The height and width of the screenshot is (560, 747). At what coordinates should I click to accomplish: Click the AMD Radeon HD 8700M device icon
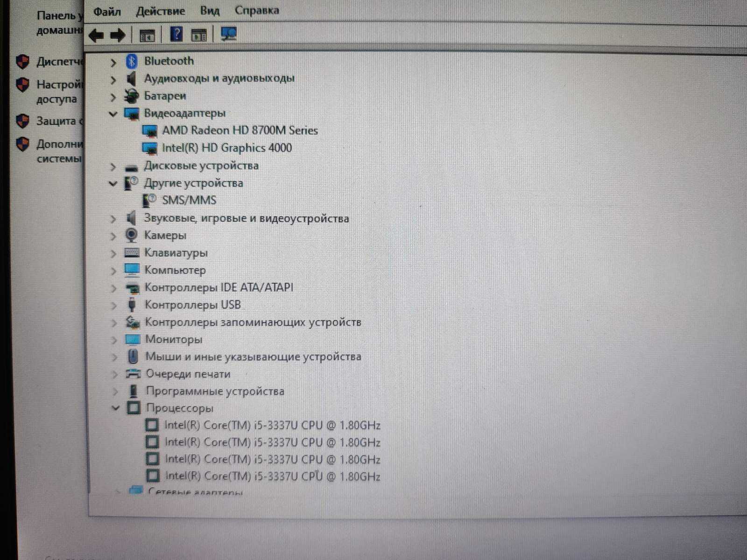click(x=149, y=131)
